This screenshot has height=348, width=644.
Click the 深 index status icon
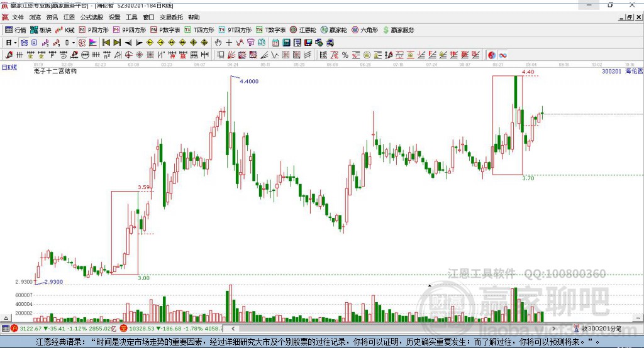point(124,329)
